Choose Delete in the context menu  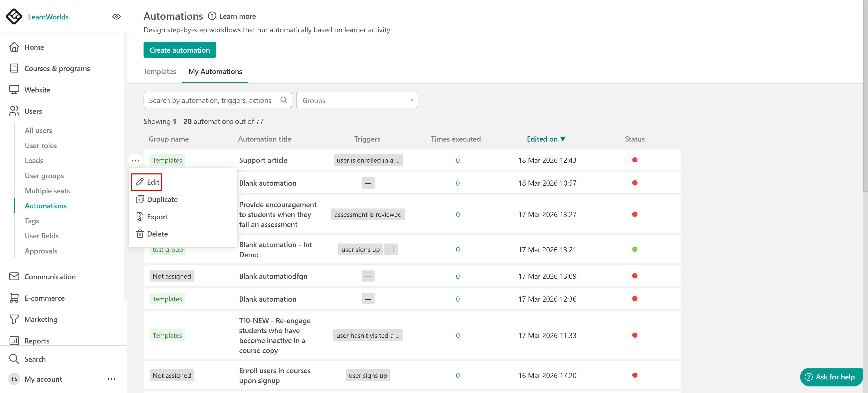pos(157,234)
